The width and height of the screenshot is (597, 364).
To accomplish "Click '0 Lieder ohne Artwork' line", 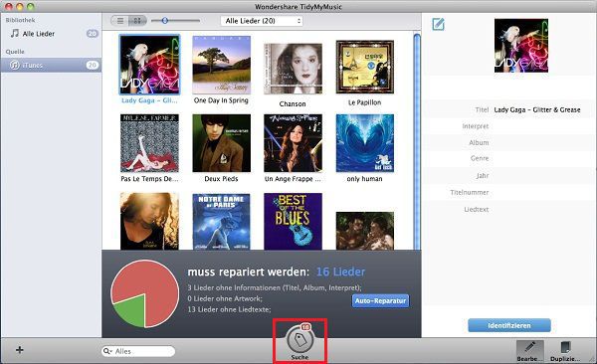I will pos(225,298).
